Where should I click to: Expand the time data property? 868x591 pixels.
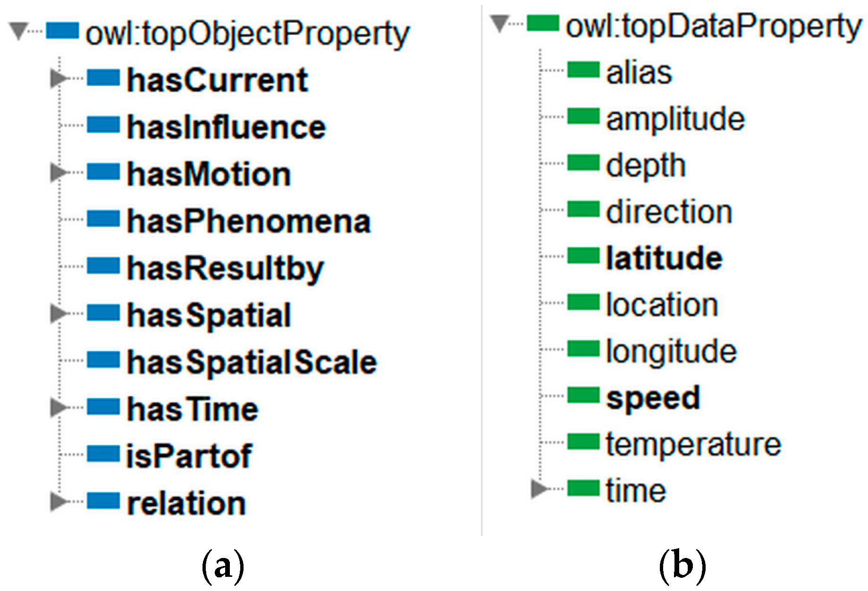coord(539,489)
